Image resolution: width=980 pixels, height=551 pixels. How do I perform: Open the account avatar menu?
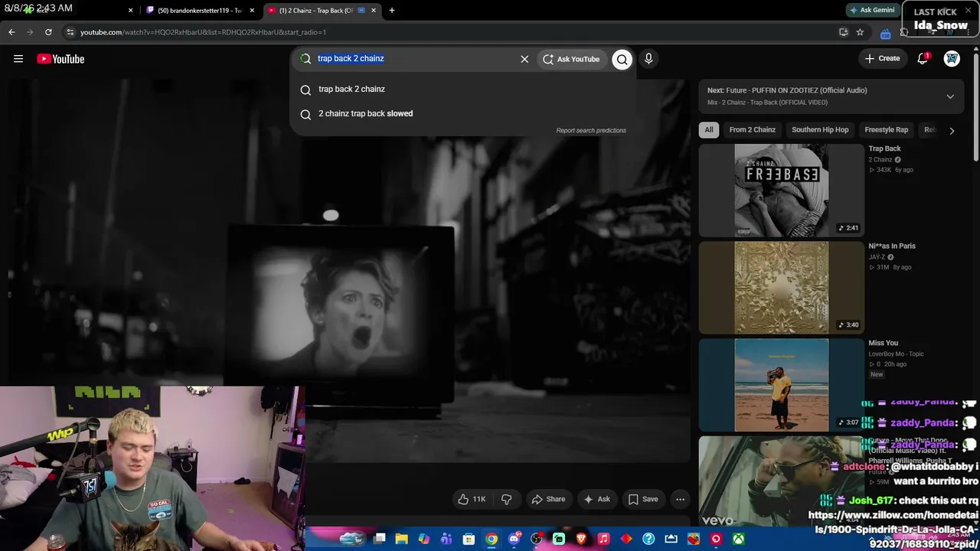[x=952, y=59]
